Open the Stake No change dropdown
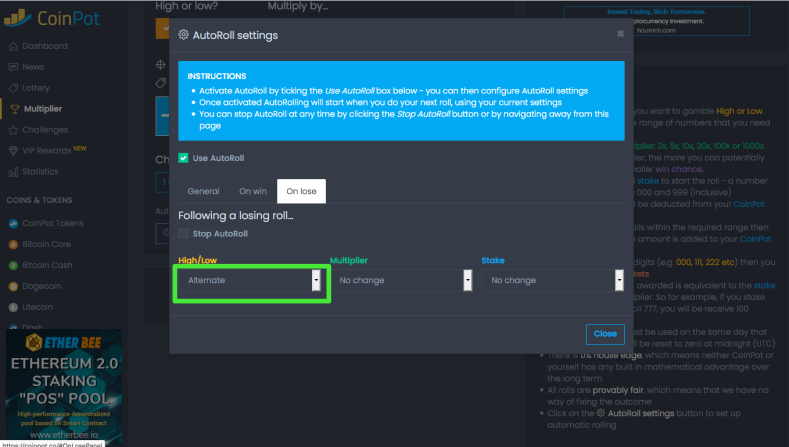 pyautogui.click(x=553, y=280)
